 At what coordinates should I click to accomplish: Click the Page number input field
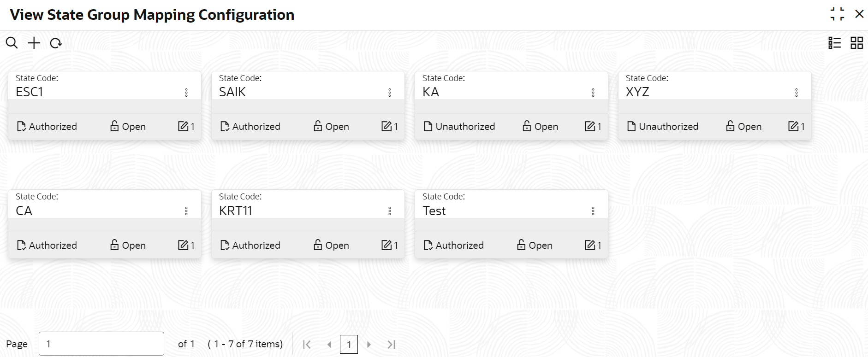point(101,344)
